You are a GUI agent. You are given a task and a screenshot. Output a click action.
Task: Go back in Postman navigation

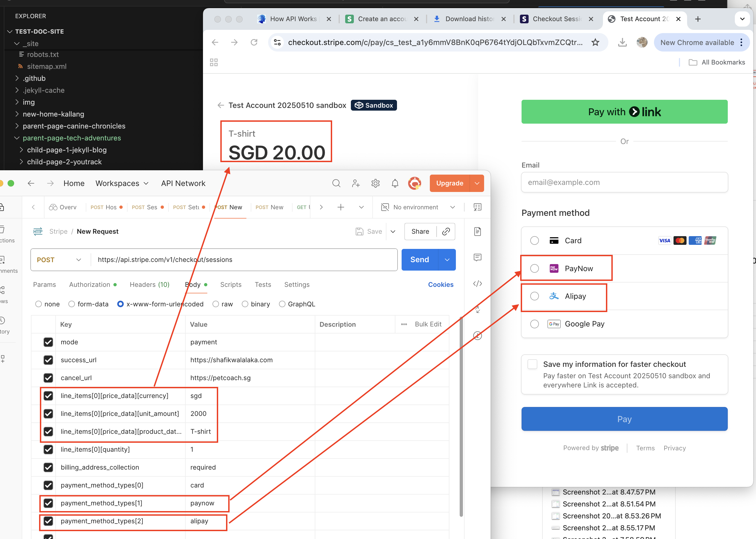pos(31,183)
